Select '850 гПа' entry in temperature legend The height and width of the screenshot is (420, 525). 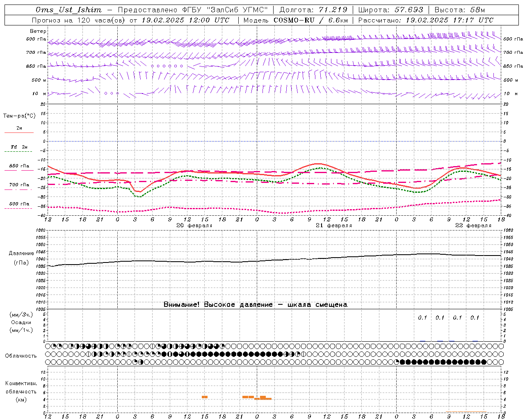[x=19, y=166]
